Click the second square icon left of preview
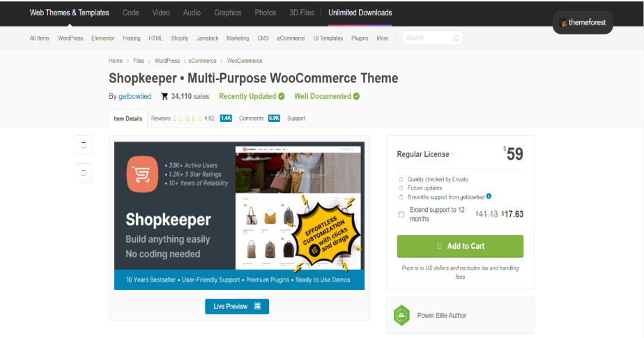 tap(84, 173)
